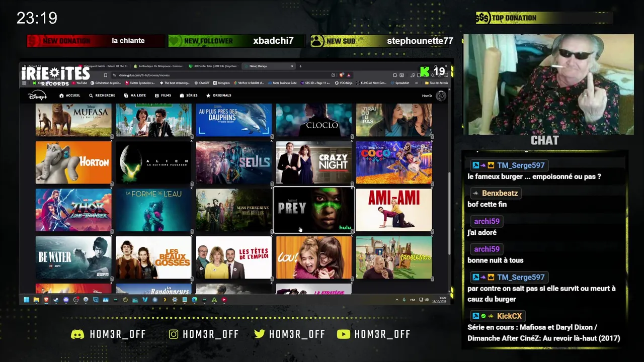
Task: Open Alien Le huitième passager tile
Action: (153, 162)
